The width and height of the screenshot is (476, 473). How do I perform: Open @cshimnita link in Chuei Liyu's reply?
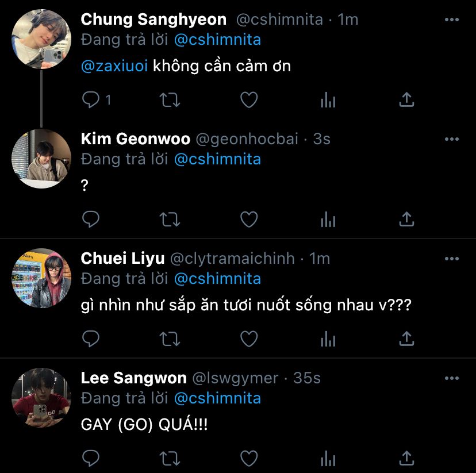(x=217, y=279)
